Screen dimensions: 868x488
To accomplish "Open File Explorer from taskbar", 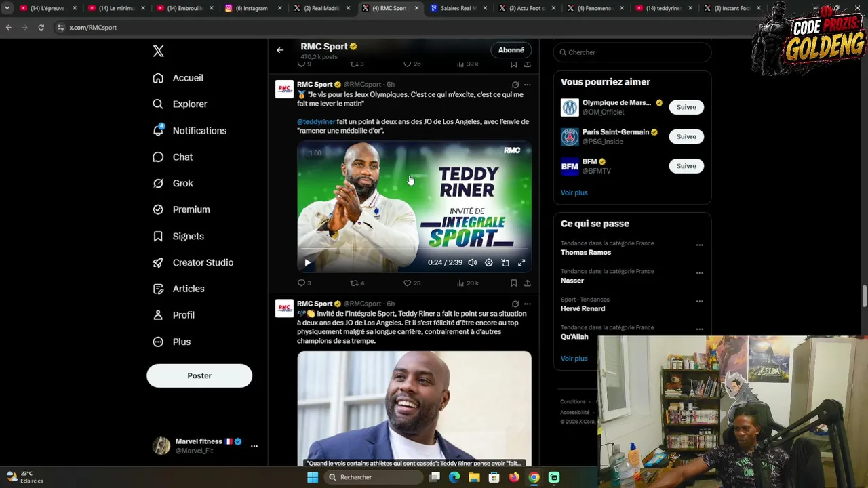I will point(474,477).
